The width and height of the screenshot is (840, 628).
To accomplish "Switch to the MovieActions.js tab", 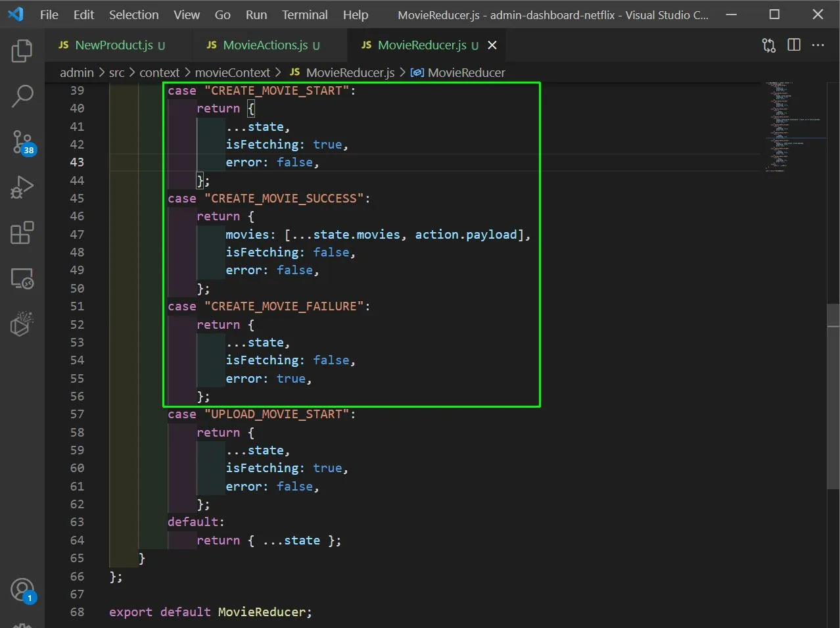I will (269, 45).
